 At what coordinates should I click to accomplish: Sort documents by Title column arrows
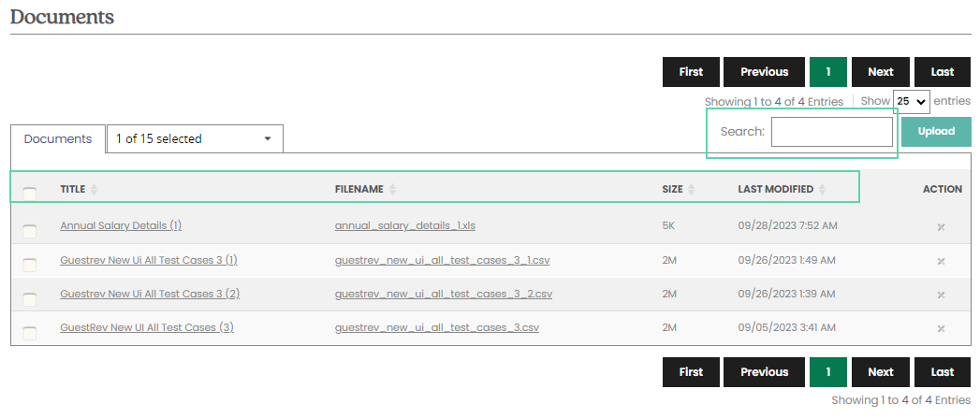tap(94, 189)
